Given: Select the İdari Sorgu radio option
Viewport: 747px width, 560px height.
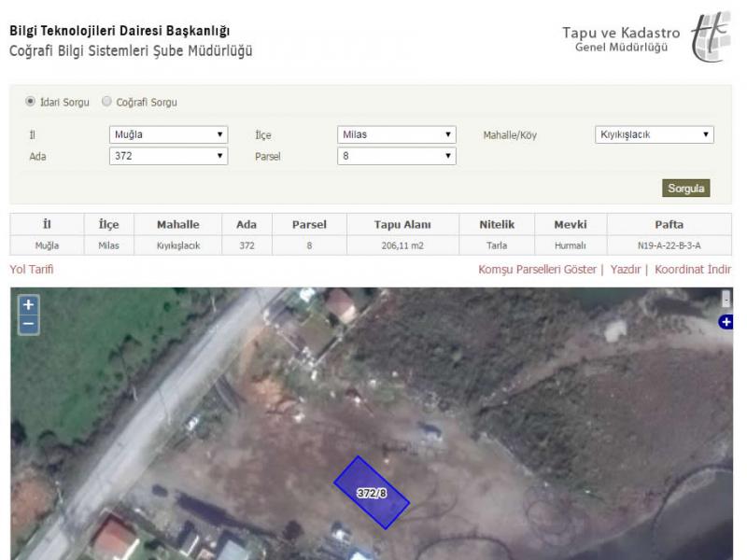Looking at the screenshot, I should [31, 102].
